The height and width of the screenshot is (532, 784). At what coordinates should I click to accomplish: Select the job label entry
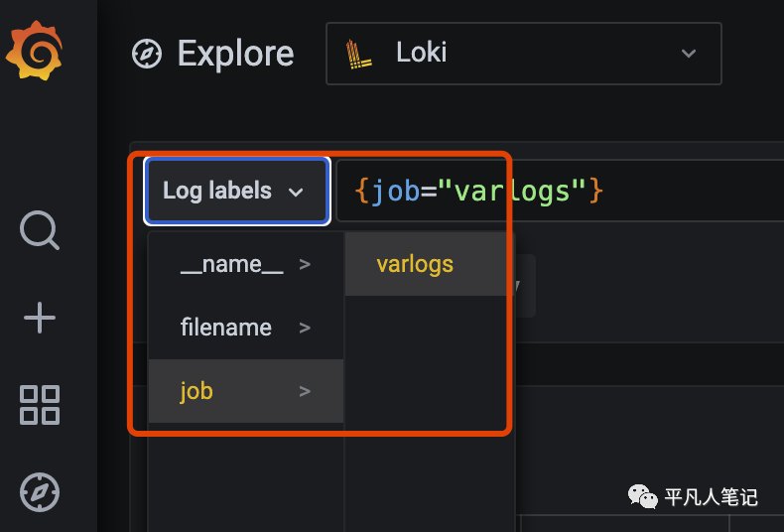pos(196,391)
